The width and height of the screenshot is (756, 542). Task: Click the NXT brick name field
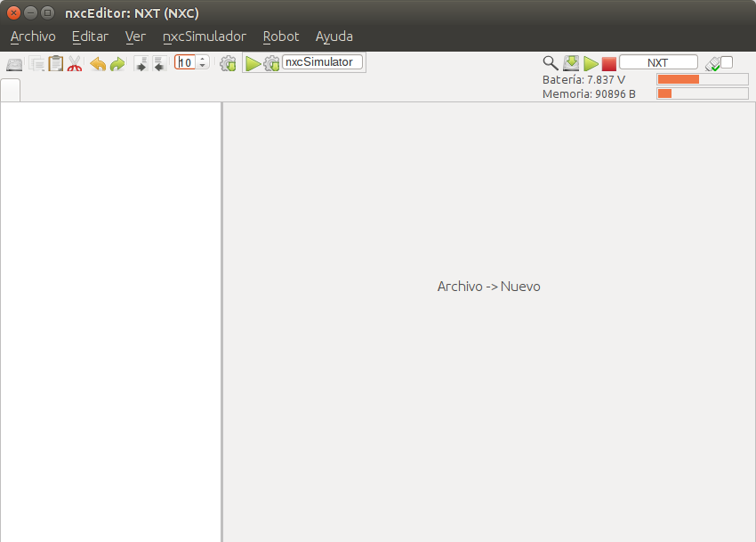658,62
